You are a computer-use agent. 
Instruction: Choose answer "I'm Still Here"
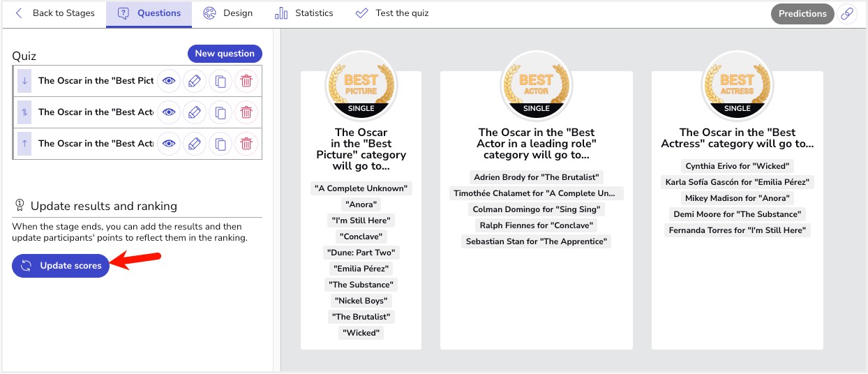tap(361, 220)
